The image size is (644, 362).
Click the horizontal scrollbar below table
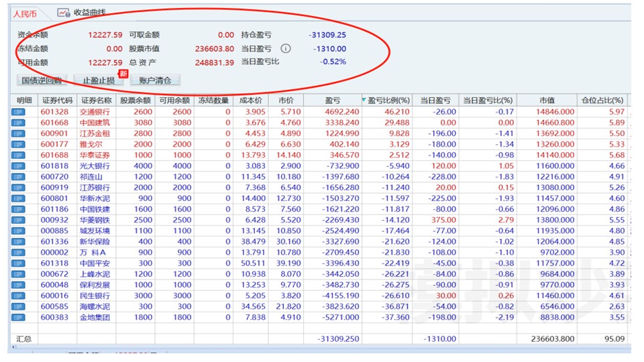click(x=321, y=348)
